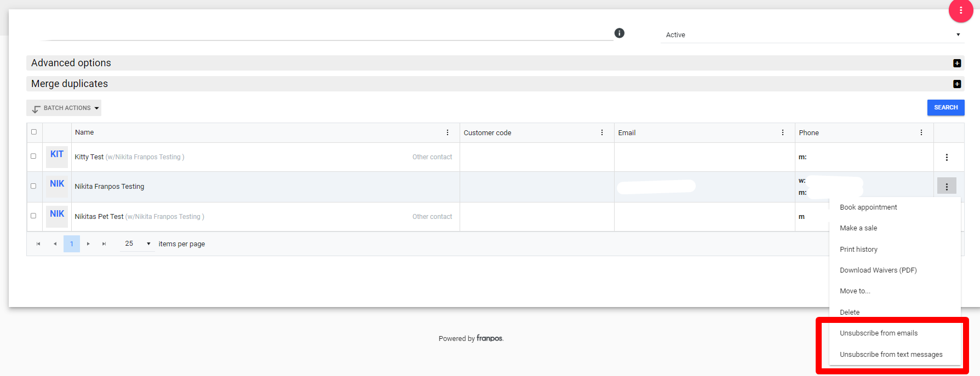
Task: Go to next page of results
Action: [x=88, y=244]
